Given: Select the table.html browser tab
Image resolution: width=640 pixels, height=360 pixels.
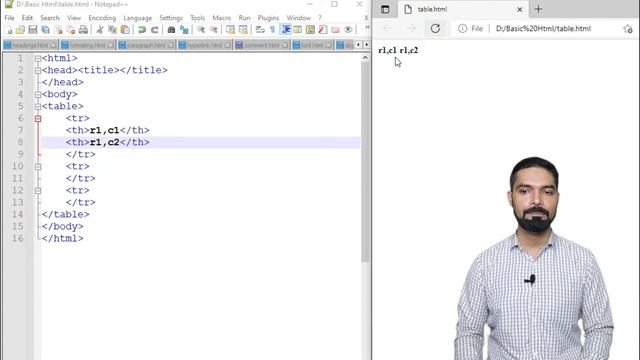Looking at the screenshot, I should 463,9.
